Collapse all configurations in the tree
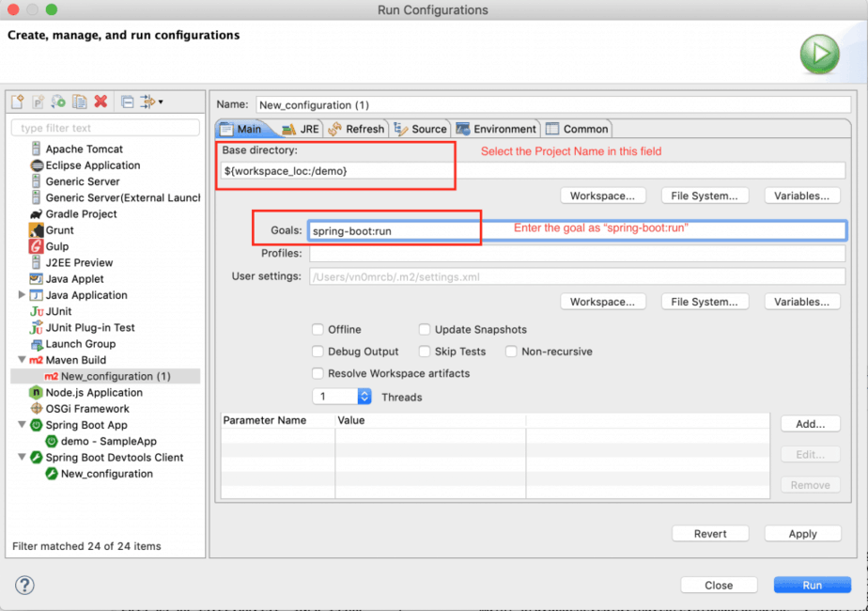The image size is (868, 611). (x=128, y=102)
